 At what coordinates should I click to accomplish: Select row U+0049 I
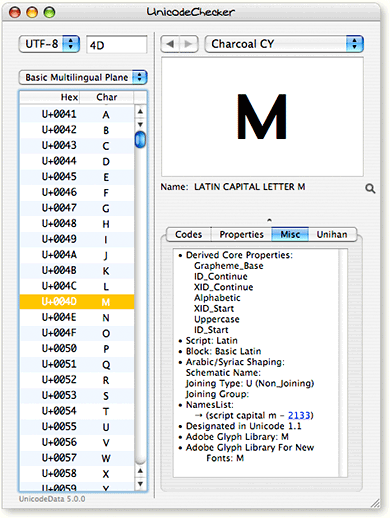tap(77, 239)
